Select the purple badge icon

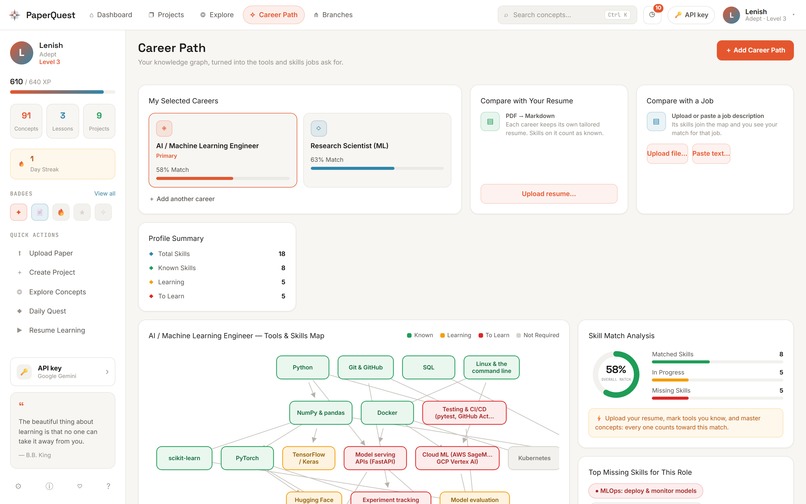40,212
